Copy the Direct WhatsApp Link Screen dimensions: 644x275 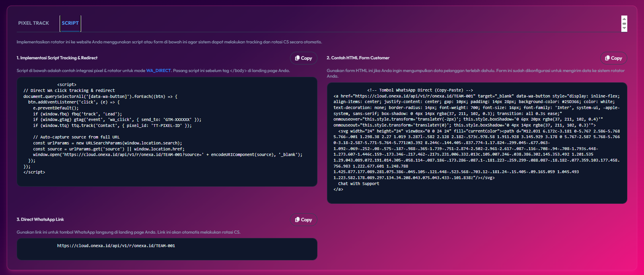(x=304, y=220)
